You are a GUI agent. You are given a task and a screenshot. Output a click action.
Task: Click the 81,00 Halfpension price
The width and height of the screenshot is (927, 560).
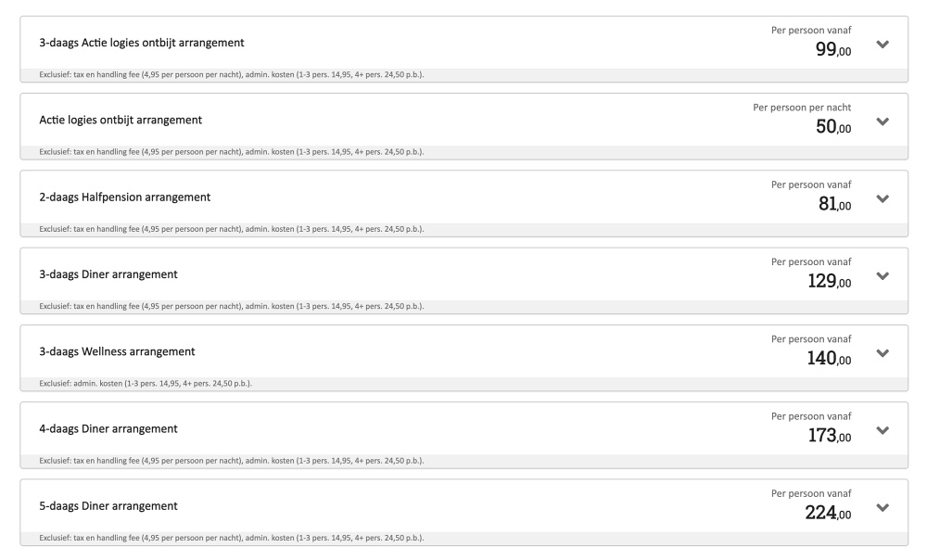pyautogui.click(x=835, y=204)
